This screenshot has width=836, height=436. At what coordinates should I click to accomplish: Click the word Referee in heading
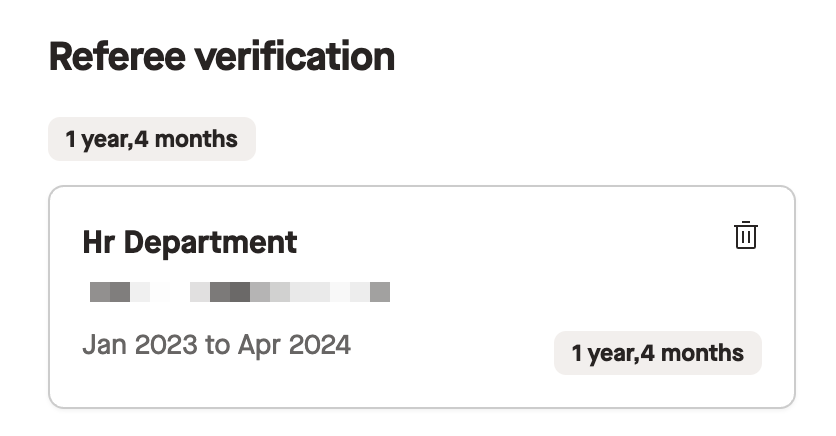coord(117,56)
